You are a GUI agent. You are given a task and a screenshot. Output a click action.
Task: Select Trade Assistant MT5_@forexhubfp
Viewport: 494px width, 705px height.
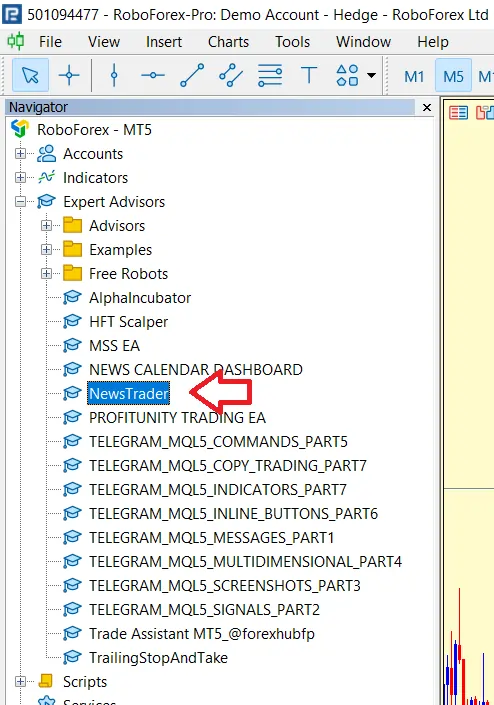click(x=202, y=634)
